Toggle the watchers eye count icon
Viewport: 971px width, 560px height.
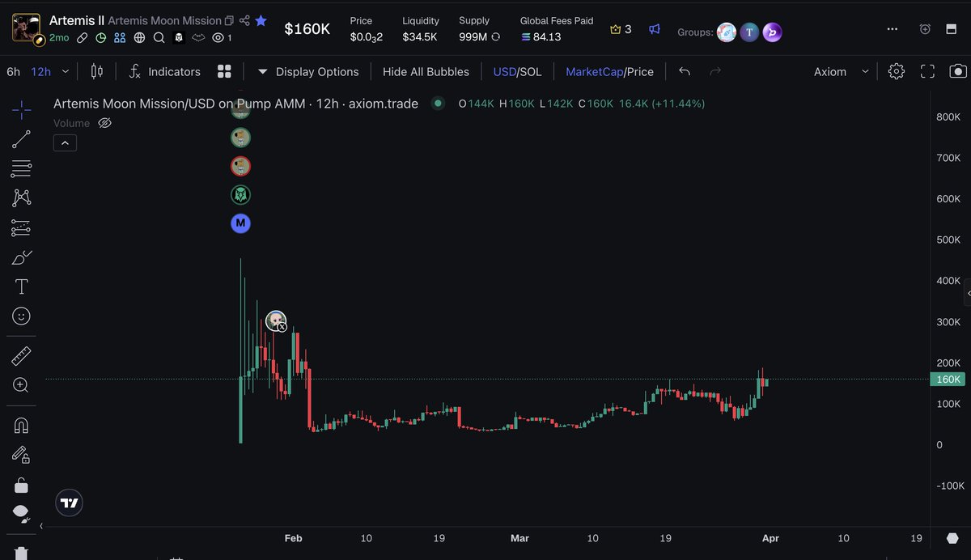222,37
